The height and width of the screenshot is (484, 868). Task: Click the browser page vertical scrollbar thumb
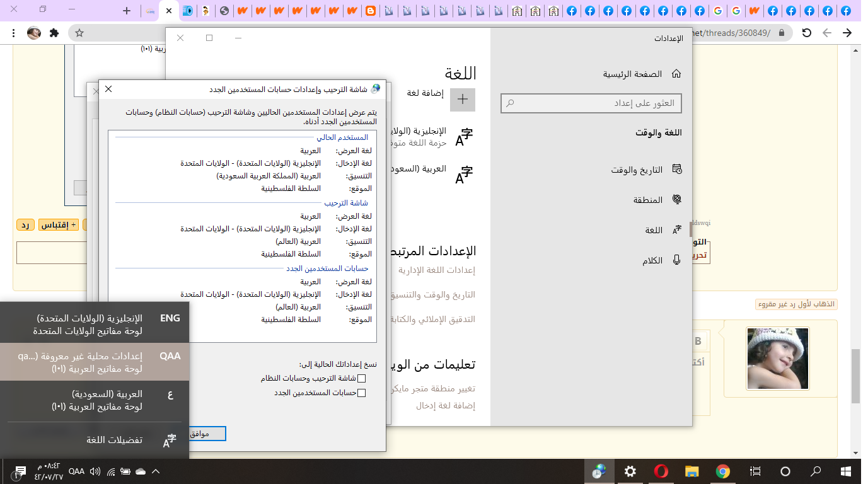tap(855, 376)
